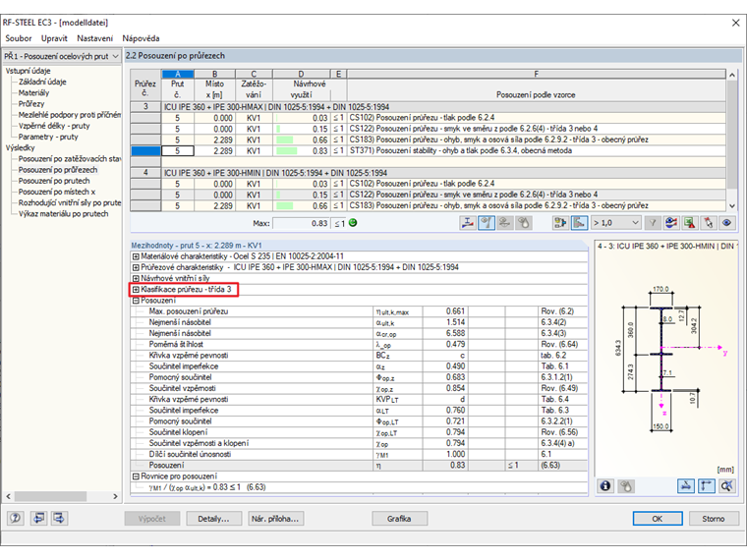
Task: Export table to Excel icon
Action: (x=690, y=223)
